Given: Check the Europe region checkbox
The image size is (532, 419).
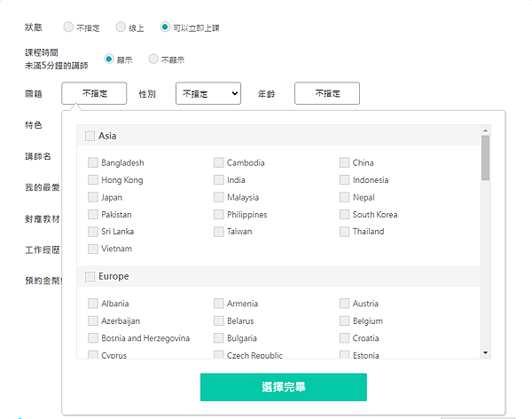Looking at the screenshot, I should tap(90, 277).
